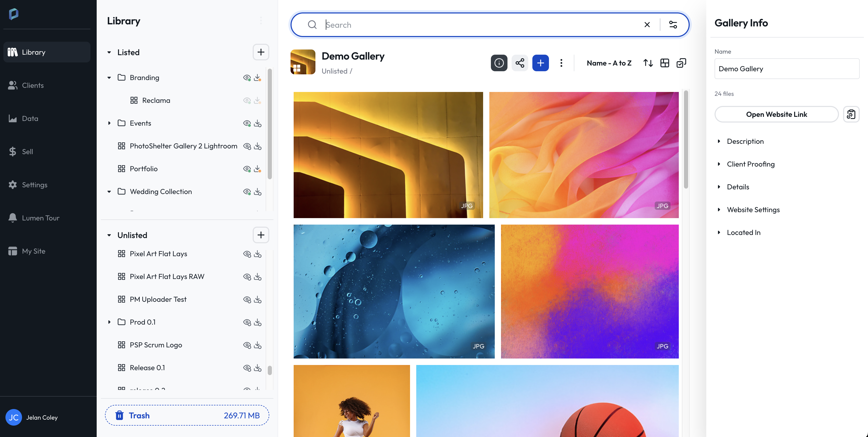Screen dimensions: 868x437
Task: Click download icon for Branding
Action: 257,78
